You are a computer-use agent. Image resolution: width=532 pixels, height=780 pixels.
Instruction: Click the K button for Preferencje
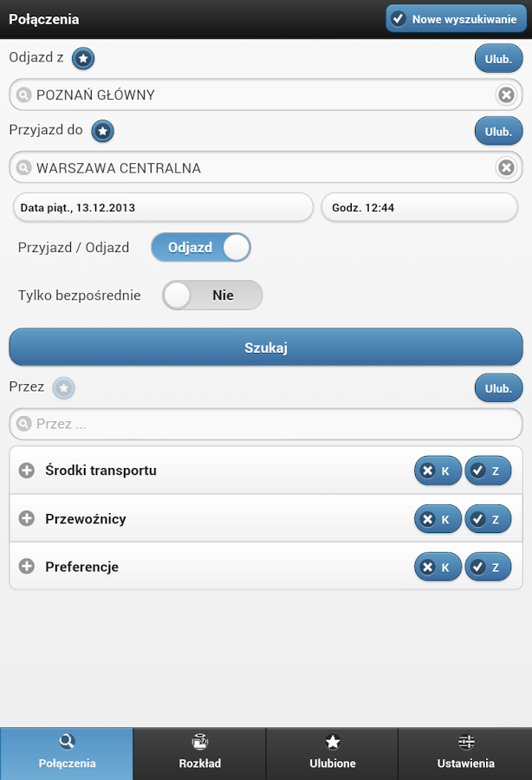(438, 568)
